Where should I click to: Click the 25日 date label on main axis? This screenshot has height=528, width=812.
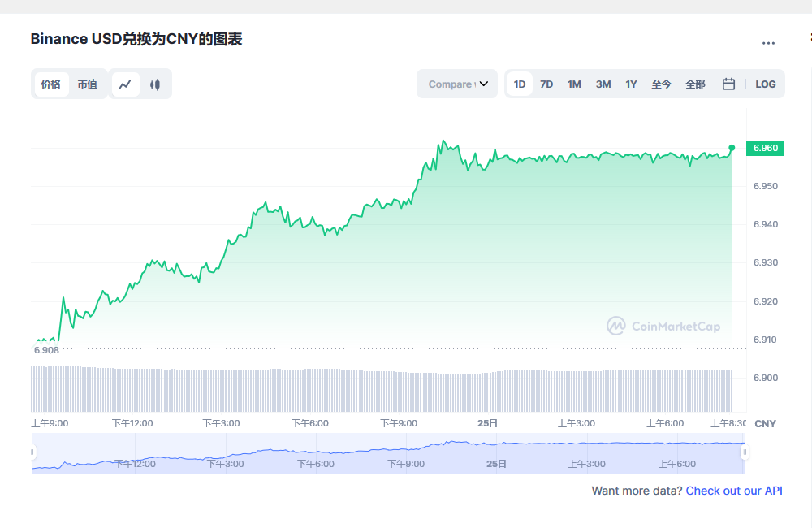pyautogui.click(x=487, y=423)
